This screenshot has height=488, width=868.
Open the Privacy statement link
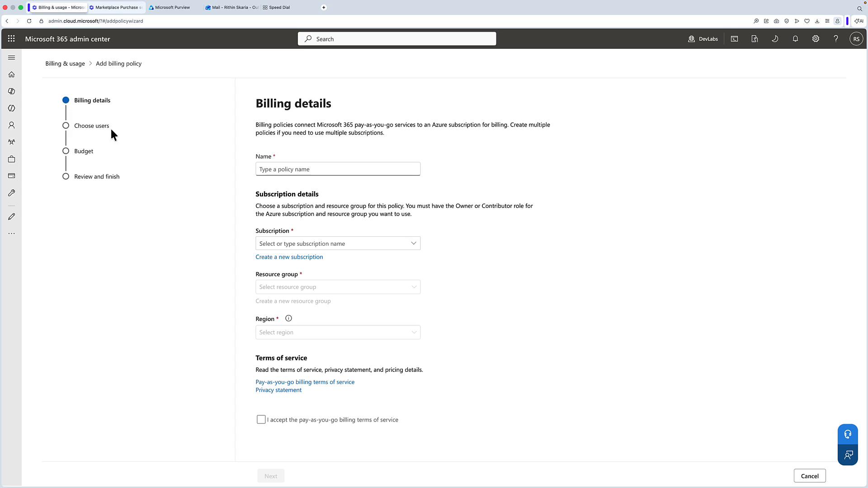278,390
